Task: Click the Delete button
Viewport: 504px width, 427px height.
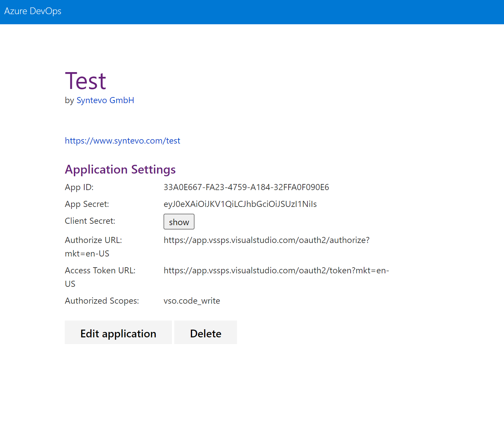Action: (205, 333)
